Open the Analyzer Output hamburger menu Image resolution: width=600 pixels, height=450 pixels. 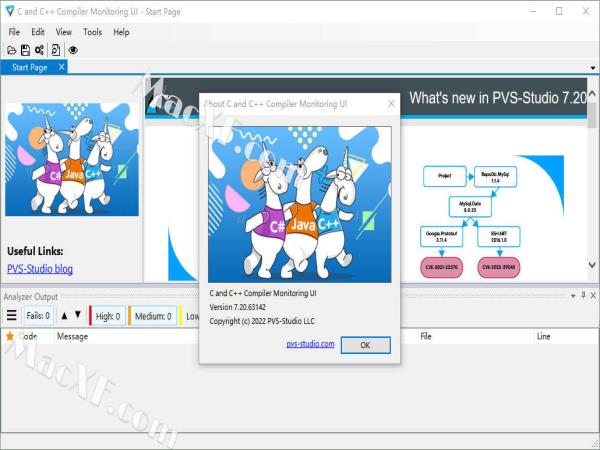pyautogui.click(x=12, y=315)
